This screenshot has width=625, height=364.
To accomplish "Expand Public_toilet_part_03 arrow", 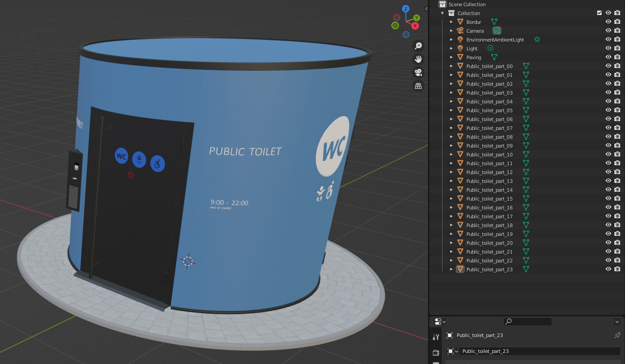I will point(451,93).
